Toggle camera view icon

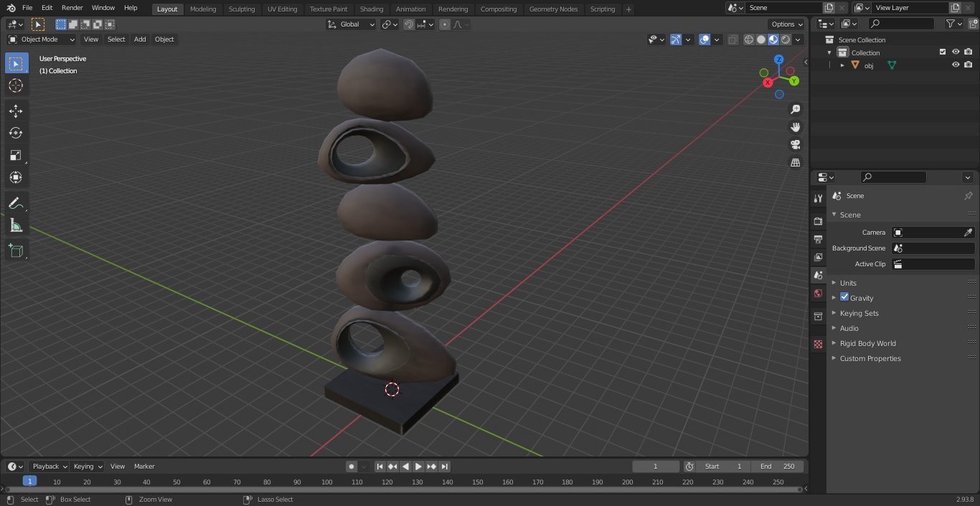[x=795, y=145]
